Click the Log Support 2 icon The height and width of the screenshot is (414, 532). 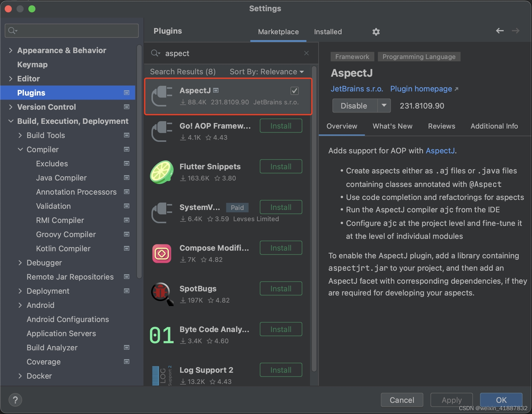161,376
